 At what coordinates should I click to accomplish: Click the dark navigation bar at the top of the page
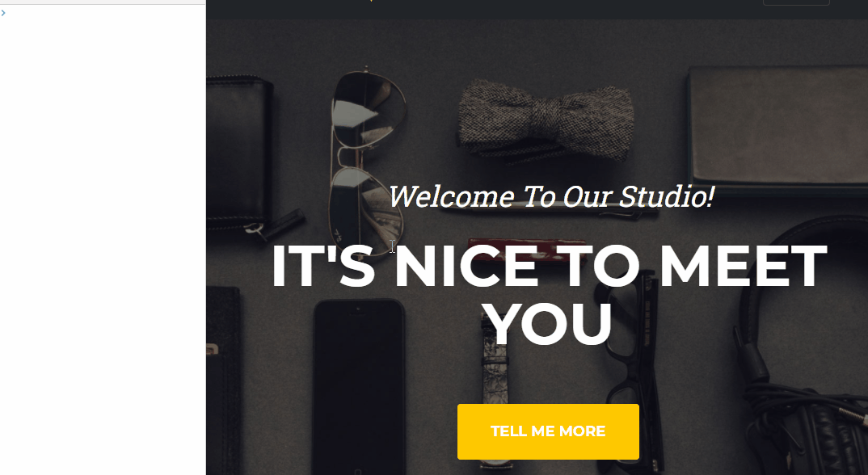click(537, 10)
